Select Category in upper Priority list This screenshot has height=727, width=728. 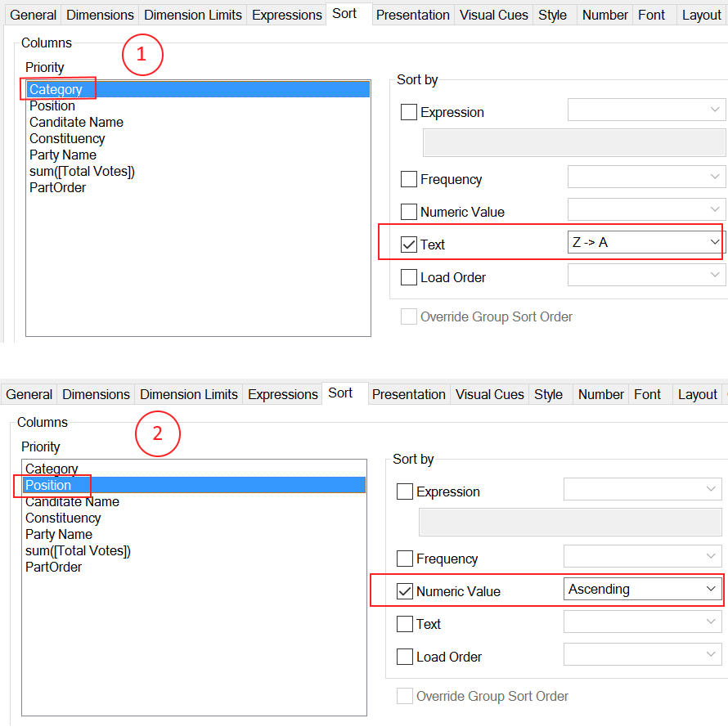pos(56,90)
